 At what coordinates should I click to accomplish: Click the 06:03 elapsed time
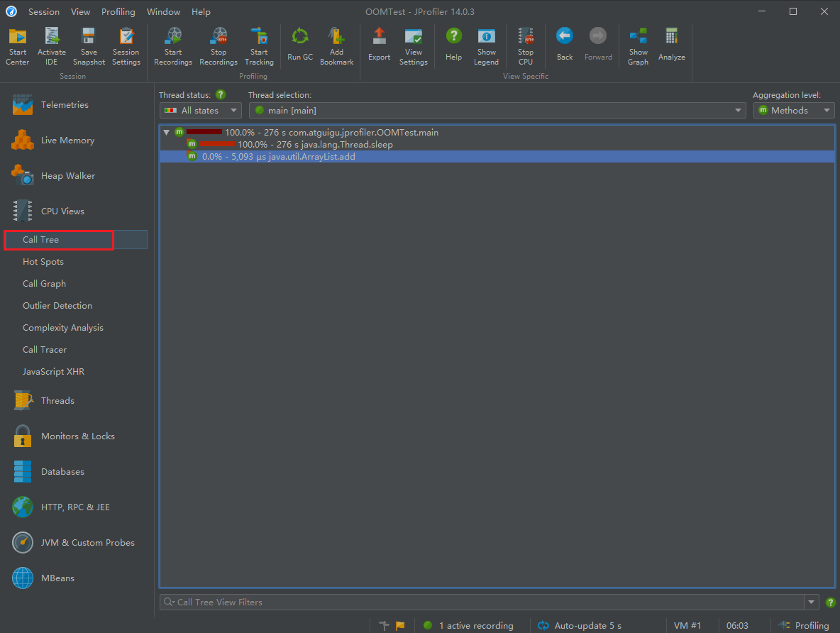737,625
